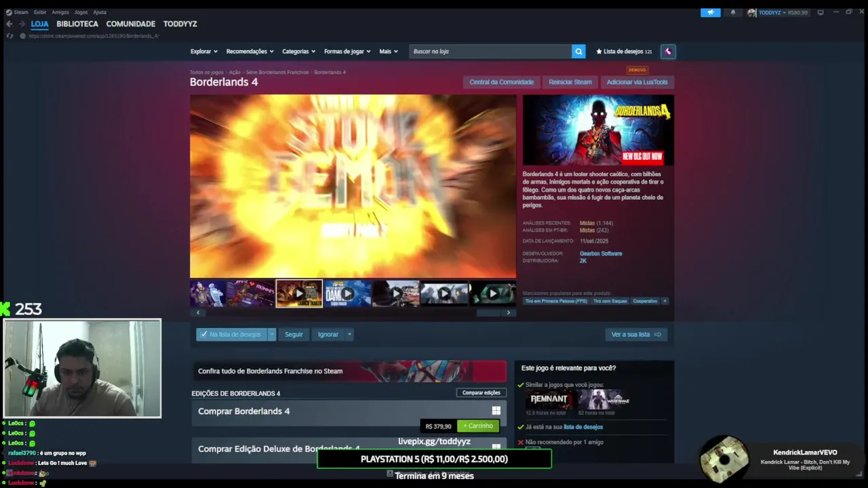The width and height of the screenshot is (868, 488).
Task: Open the Formas de jogar dropdown
Action: (348, 52)
